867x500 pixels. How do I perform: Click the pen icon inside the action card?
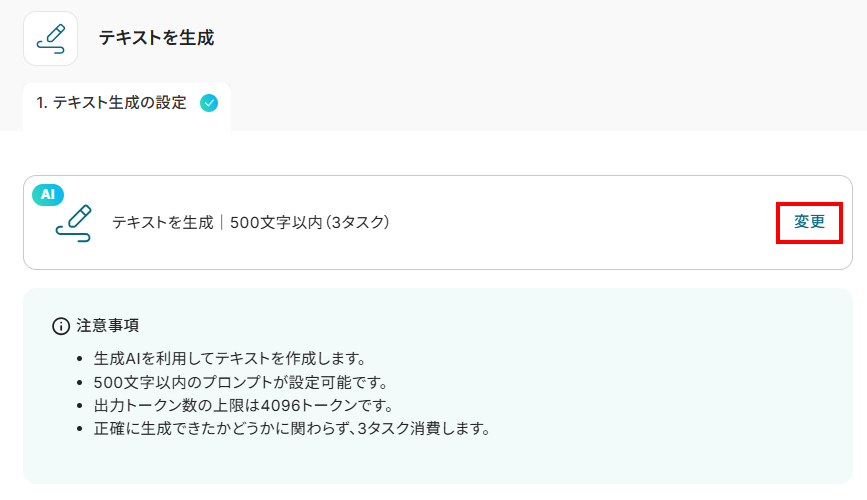74,223
